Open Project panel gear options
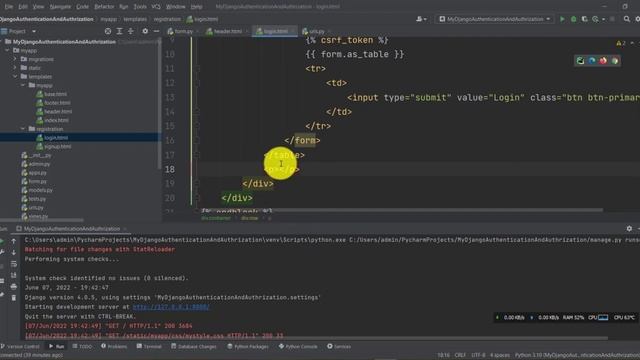This screenshot has width=640, height=360. pos(145,31)
